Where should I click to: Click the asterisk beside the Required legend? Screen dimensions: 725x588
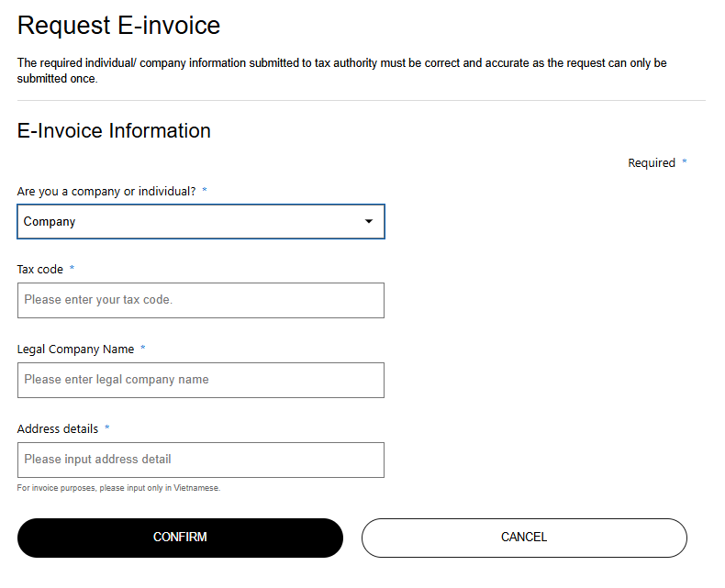pos(684,162)
